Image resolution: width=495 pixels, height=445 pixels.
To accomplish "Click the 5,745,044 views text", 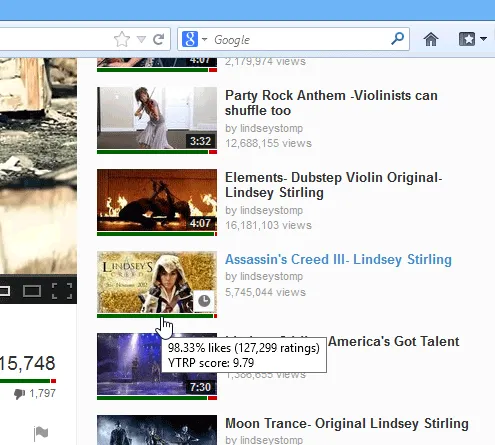I will tap(265, 292).
